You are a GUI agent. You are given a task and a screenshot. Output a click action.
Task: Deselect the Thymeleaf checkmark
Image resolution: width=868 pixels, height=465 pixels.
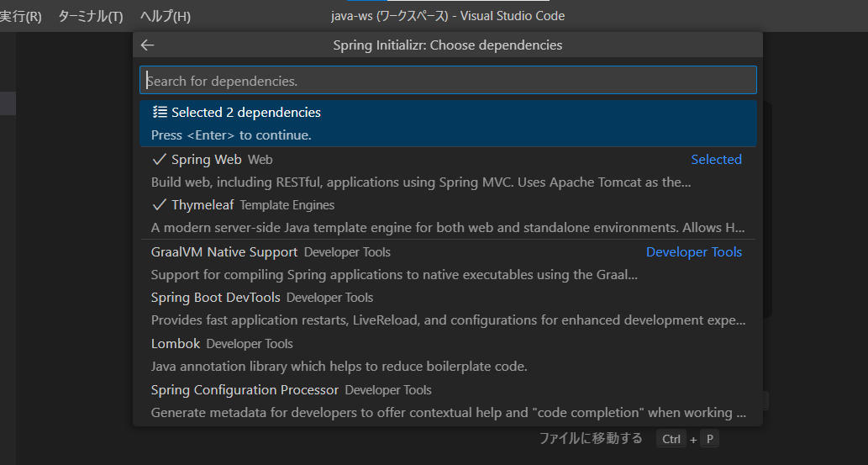(x=159, y=205)
